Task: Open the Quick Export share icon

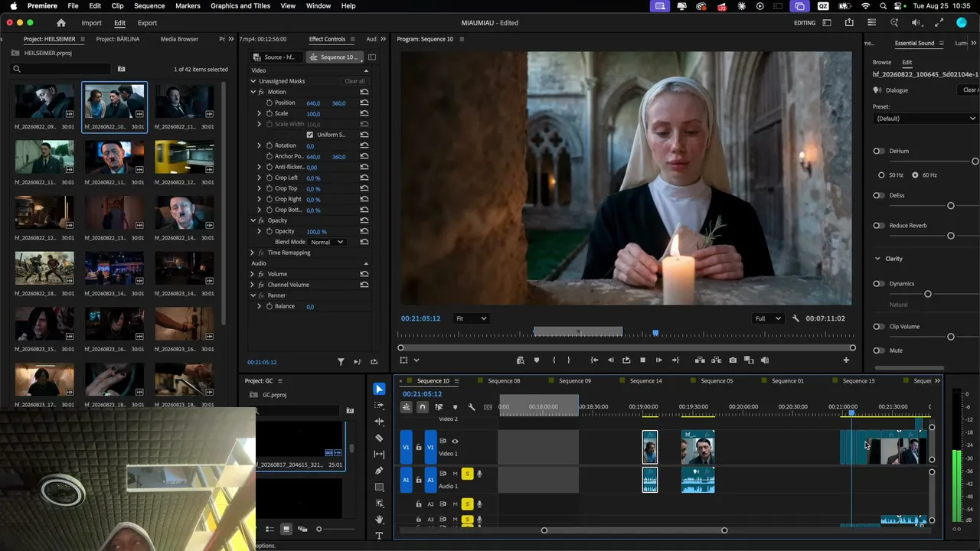Action: [849, 23]
